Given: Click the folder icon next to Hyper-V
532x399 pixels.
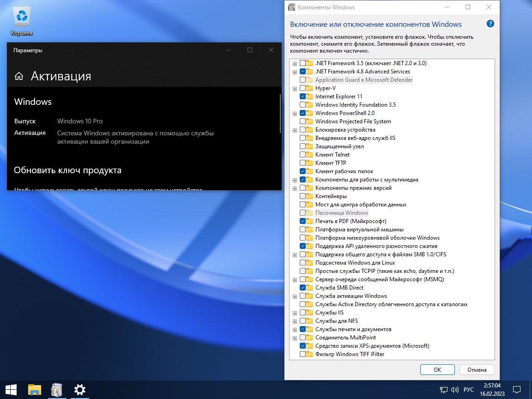Looking at the screenshot, I should (x=309, y=88).
